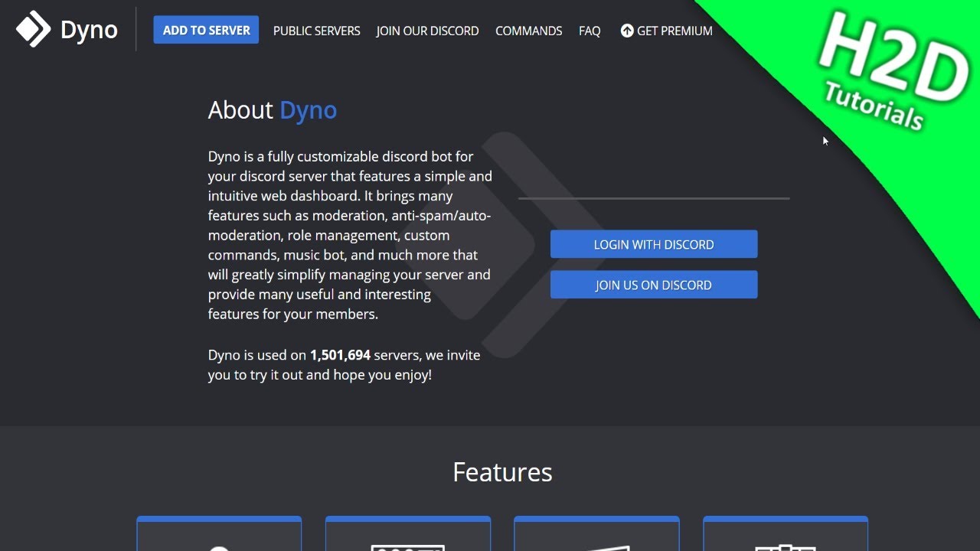Click the LOGIN WITH DISCORD button
Viewport: 980px width, 551px height.
click(654, 244)
